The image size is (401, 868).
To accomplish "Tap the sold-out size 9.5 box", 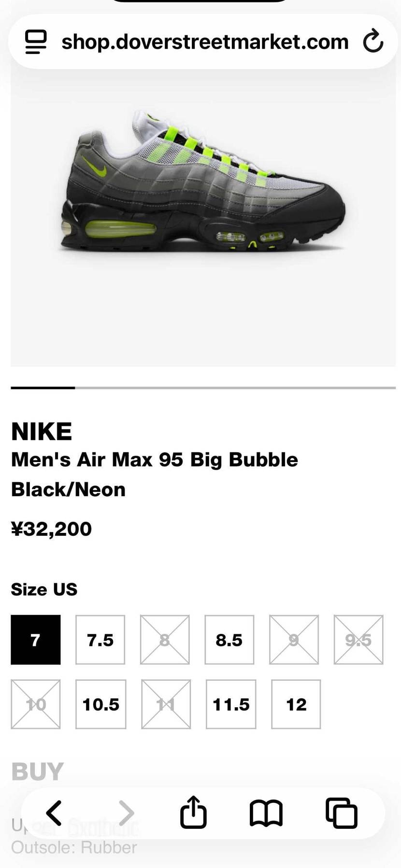I will pyautogui.click(x=358, y=640).
